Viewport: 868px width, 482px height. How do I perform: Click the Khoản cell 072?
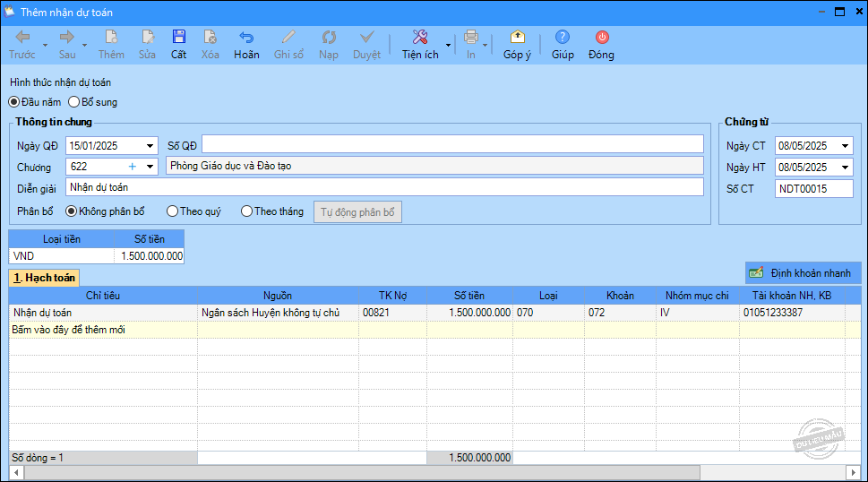[x=620, y=313]
